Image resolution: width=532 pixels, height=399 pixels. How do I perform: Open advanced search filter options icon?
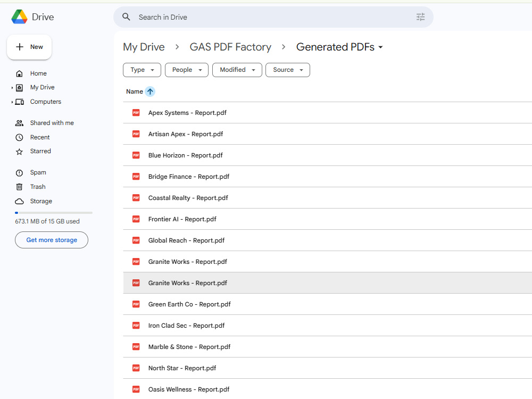click(x=420, y=17)
